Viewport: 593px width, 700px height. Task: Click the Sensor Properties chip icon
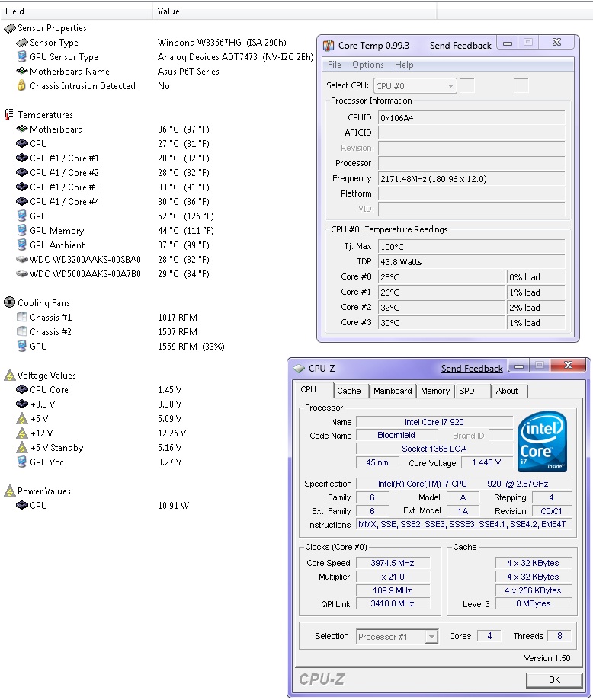pos(9,29)
